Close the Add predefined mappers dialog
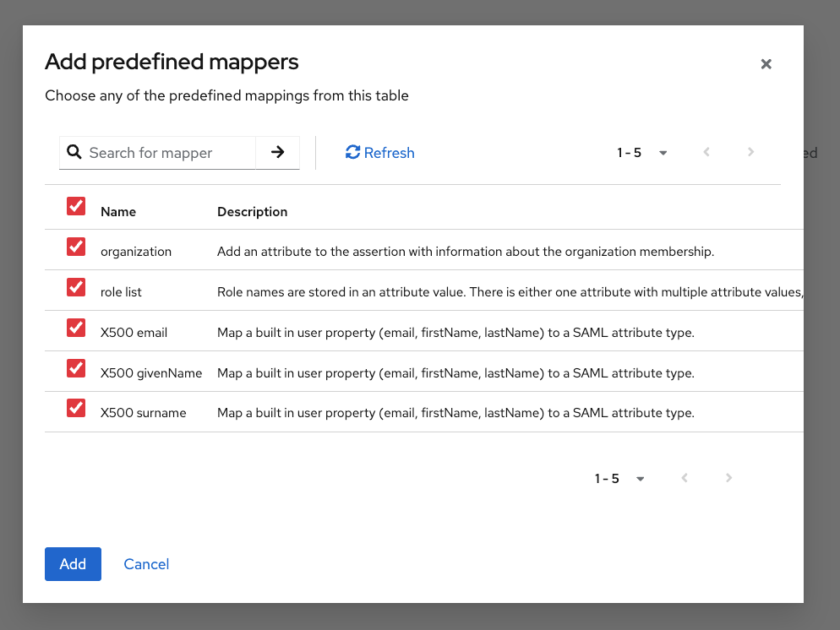Viewport: 840px width, 630px height. [x=766, y=64]
